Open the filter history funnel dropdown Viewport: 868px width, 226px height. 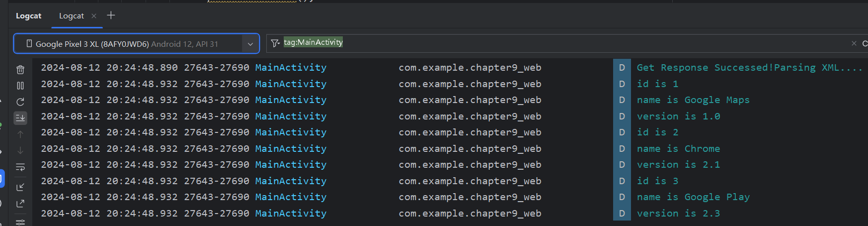pos(275,43)
